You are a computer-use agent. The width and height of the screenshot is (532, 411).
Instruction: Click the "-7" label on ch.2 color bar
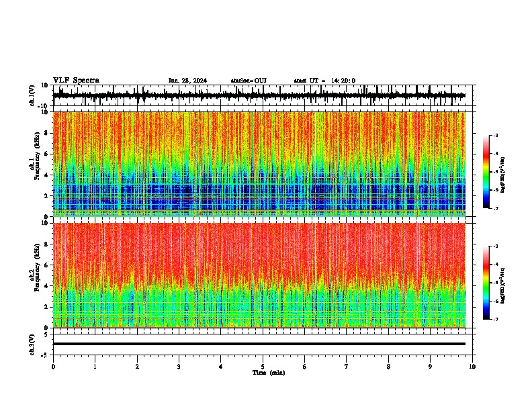[495, 319]
